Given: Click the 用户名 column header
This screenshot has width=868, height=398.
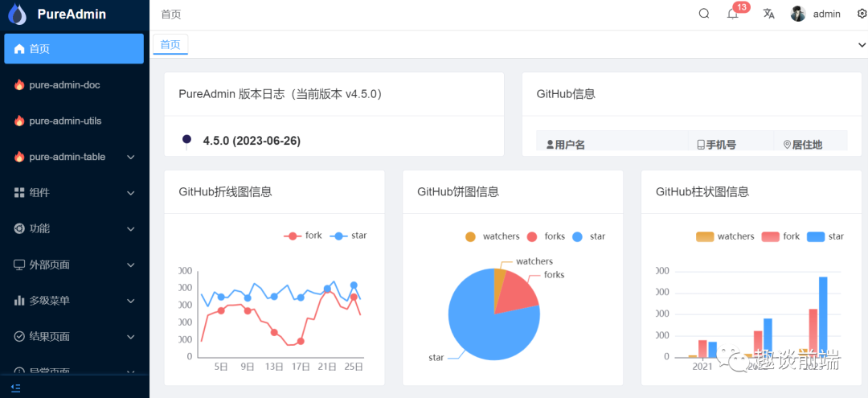Looking at the screenshot, I should tap(612, 145).
